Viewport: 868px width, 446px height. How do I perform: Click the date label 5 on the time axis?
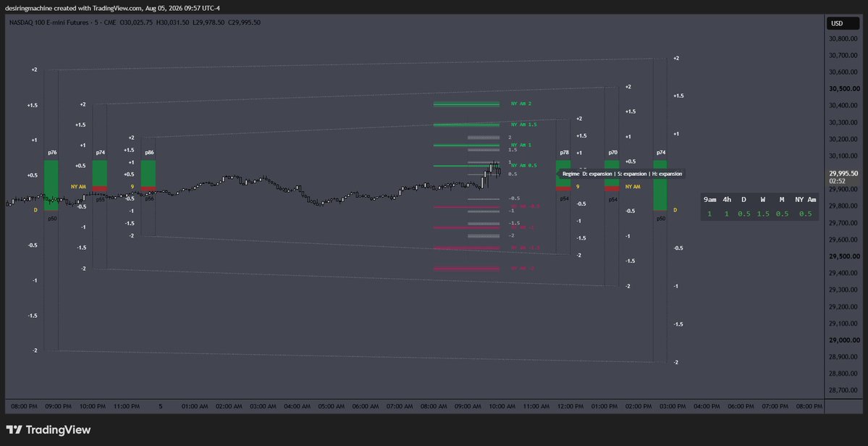point(161,406)
